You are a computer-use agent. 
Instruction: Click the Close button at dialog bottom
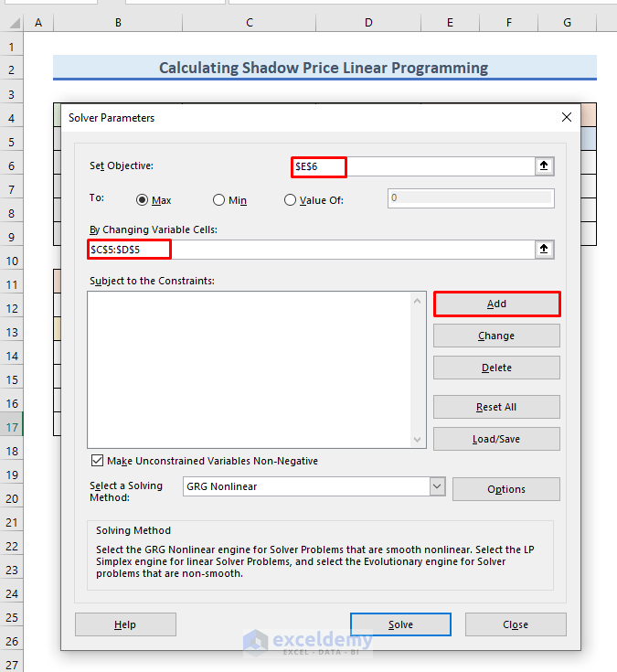click(x=516, y=624)
